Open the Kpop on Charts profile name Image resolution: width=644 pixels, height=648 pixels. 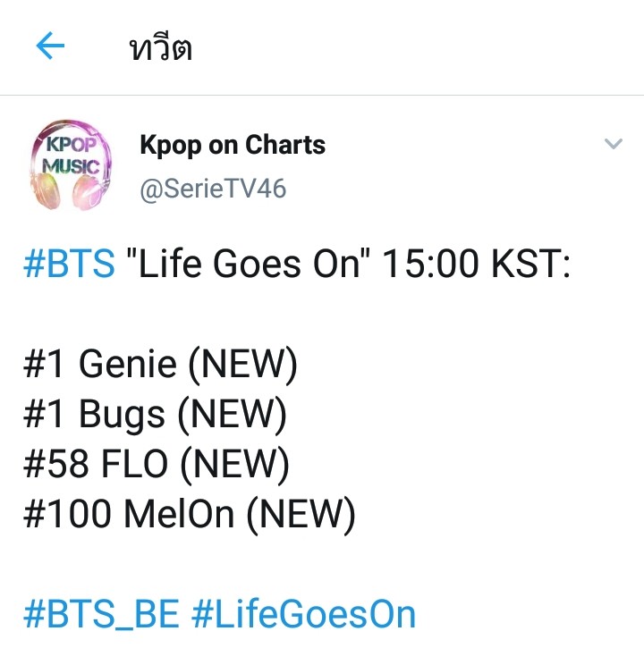point(233,145)
